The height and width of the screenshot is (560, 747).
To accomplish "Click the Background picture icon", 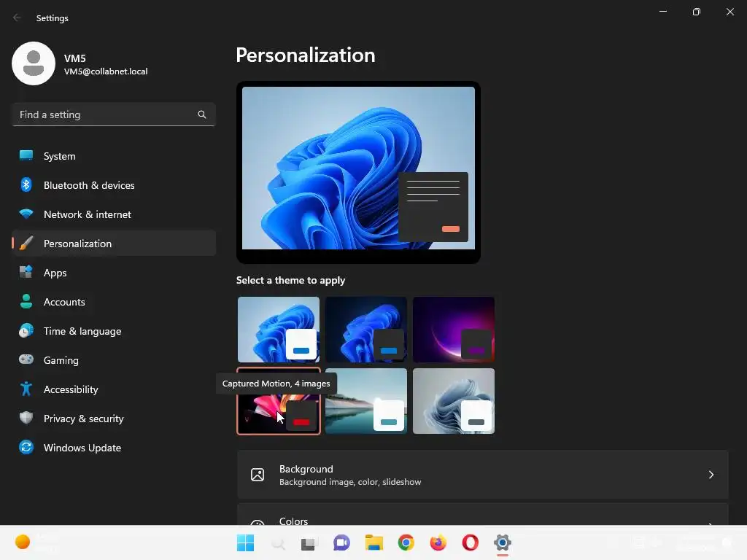I will 258,475.
